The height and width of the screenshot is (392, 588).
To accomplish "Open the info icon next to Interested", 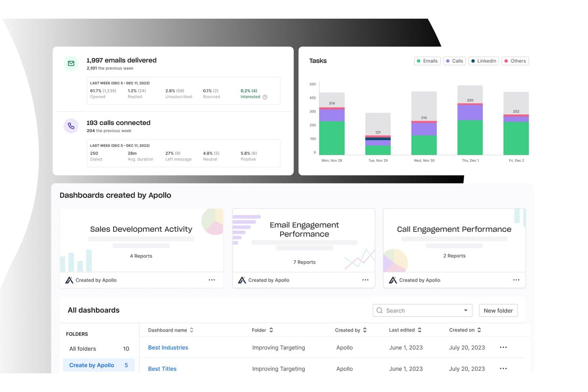I will coord(265,97).
